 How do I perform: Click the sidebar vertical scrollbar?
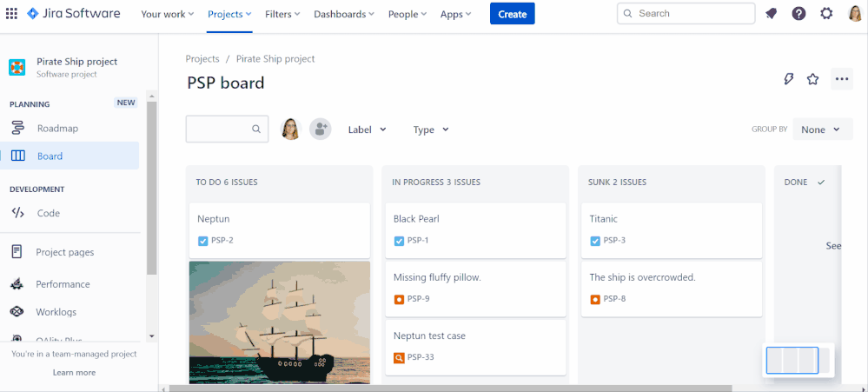[152, 189]
